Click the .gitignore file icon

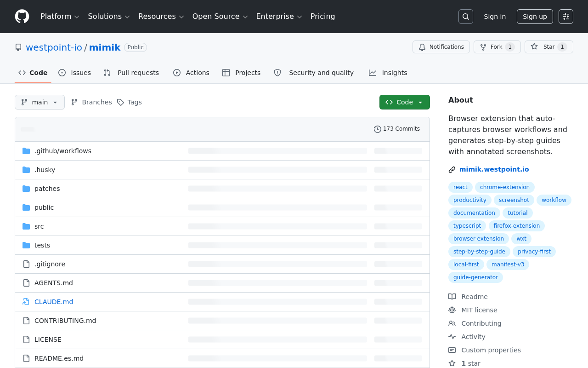[26, 264]
